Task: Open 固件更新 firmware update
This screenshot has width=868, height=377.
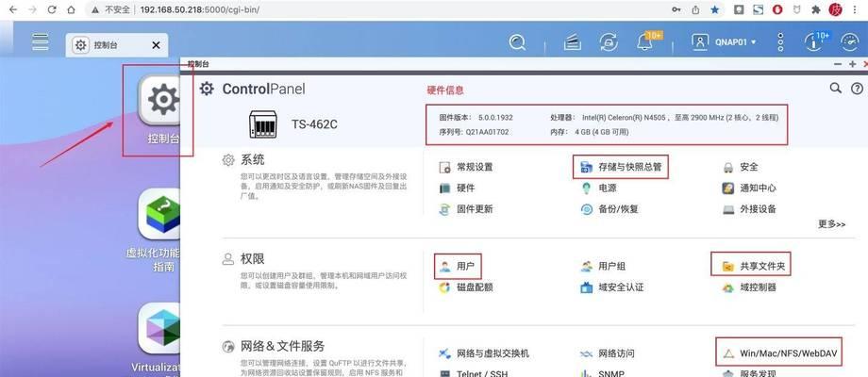Action: (x=465, y=209)
